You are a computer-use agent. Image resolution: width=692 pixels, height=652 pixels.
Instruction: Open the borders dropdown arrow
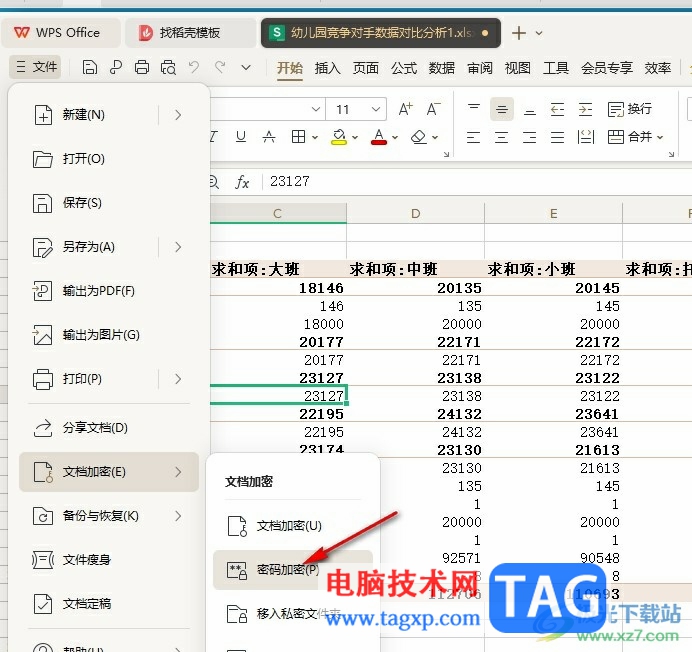[315, 137]
